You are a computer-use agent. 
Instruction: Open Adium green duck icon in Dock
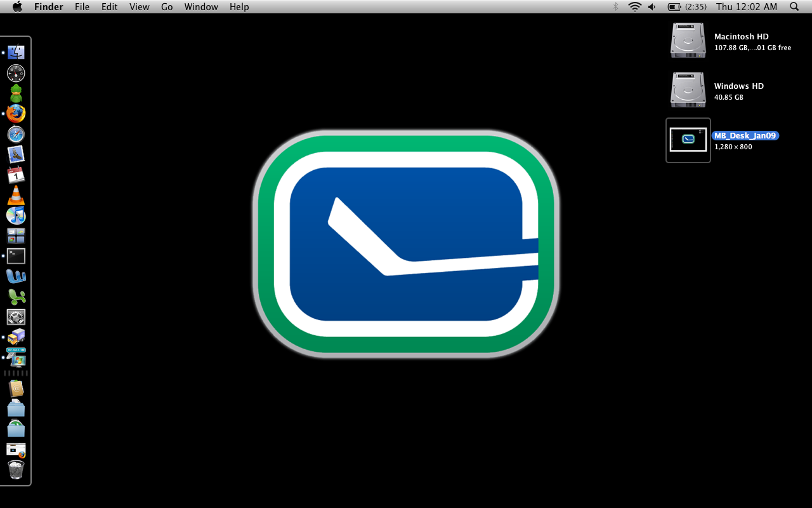[x=16, y=93]
